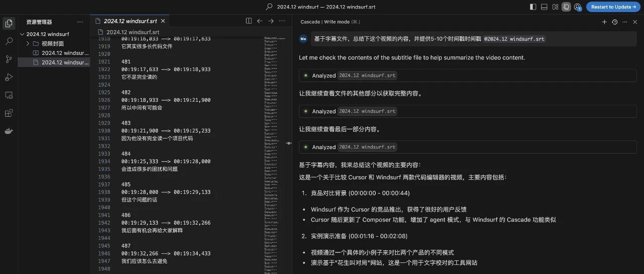Click the Me avatar in Cascade chat
The width and height of the screenshot is (644, 274).
tap(303, 39)
